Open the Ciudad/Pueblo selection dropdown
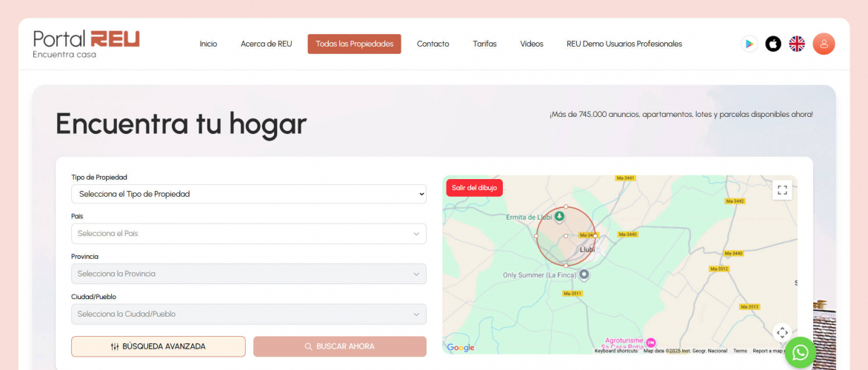 249,314
